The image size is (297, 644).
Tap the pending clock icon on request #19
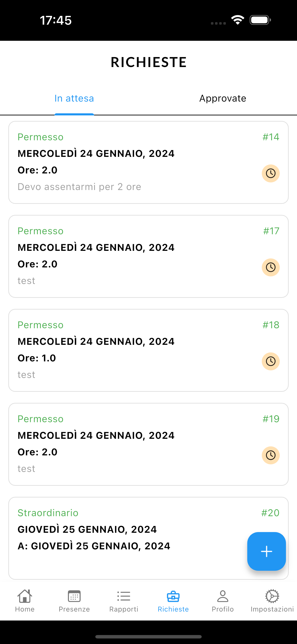271,455
